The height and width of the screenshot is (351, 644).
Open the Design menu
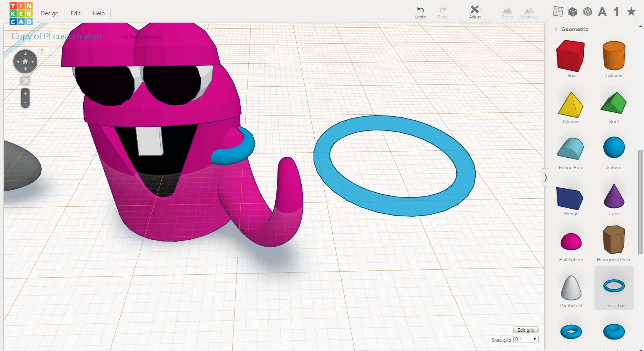click(49, 13)
